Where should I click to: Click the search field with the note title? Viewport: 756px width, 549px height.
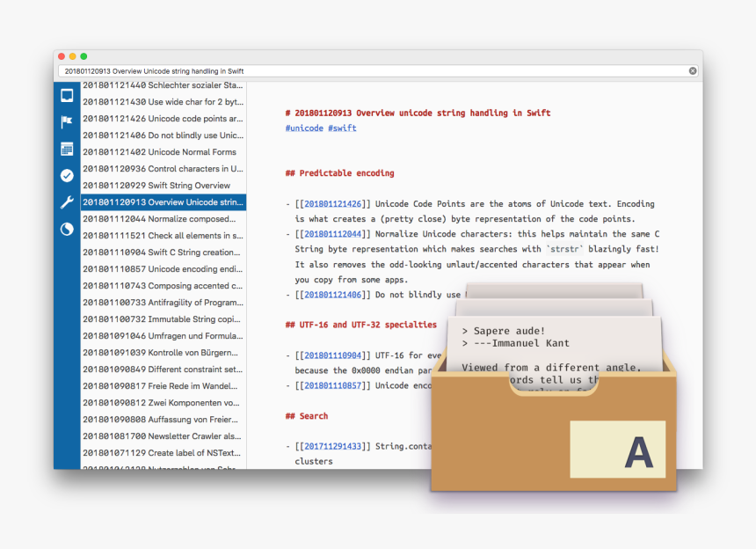369,71
